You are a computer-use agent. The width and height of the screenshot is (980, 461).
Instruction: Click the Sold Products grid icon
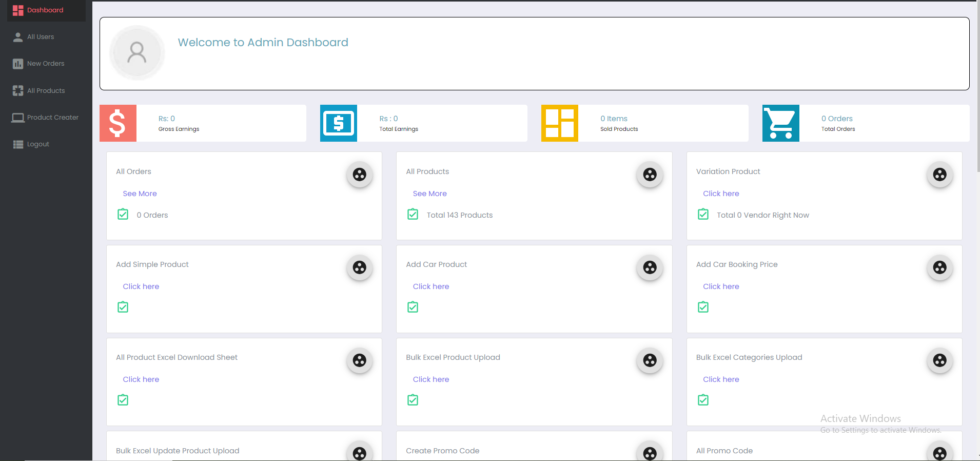click(x=559, y=123)
